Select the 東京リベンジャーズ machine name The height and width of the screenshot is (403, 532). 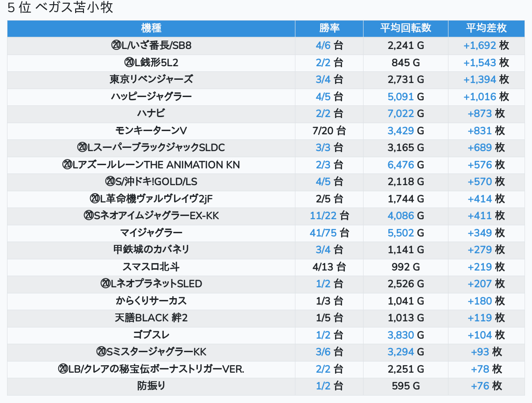coord(151,79)
